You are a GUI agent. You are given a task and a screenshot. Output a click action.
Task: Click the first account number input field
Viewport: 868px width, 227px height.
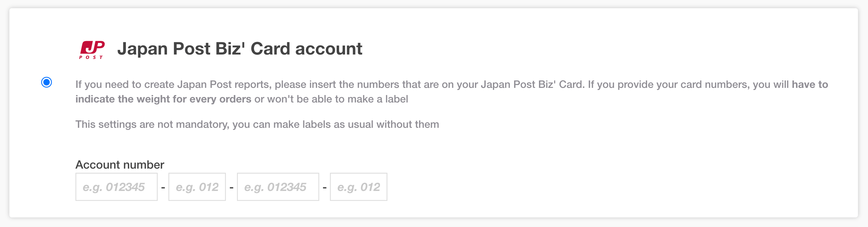click(x=116, y=186)
